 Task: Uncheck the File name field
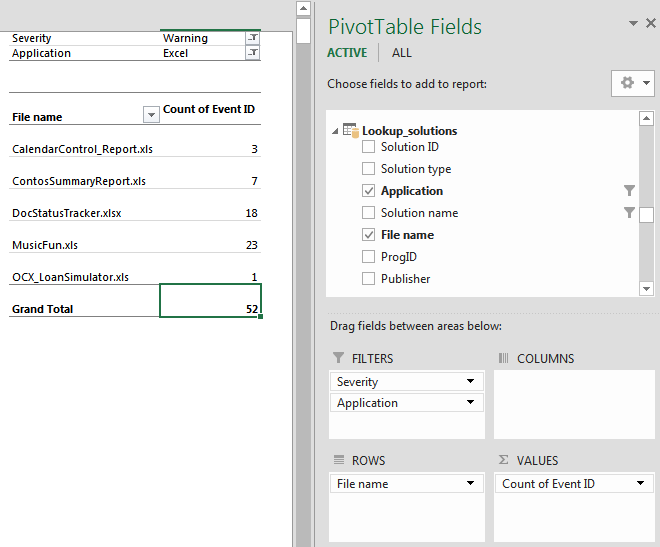368,235
